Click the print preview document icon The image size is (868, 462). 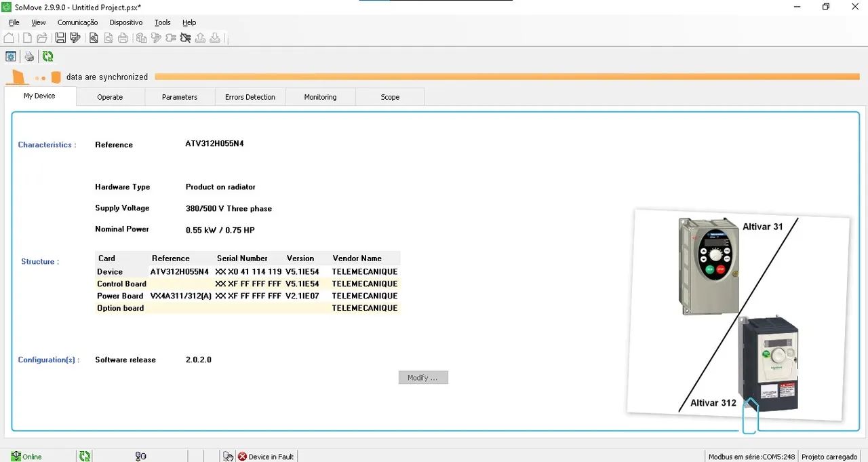pos(108,38)
